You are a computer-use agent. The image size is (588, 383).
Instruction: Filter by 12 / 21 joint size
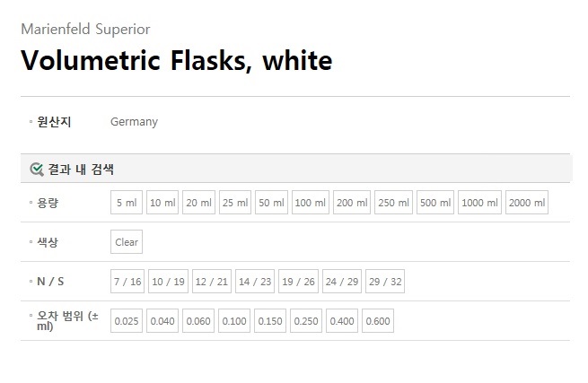[x=212, y=282]
